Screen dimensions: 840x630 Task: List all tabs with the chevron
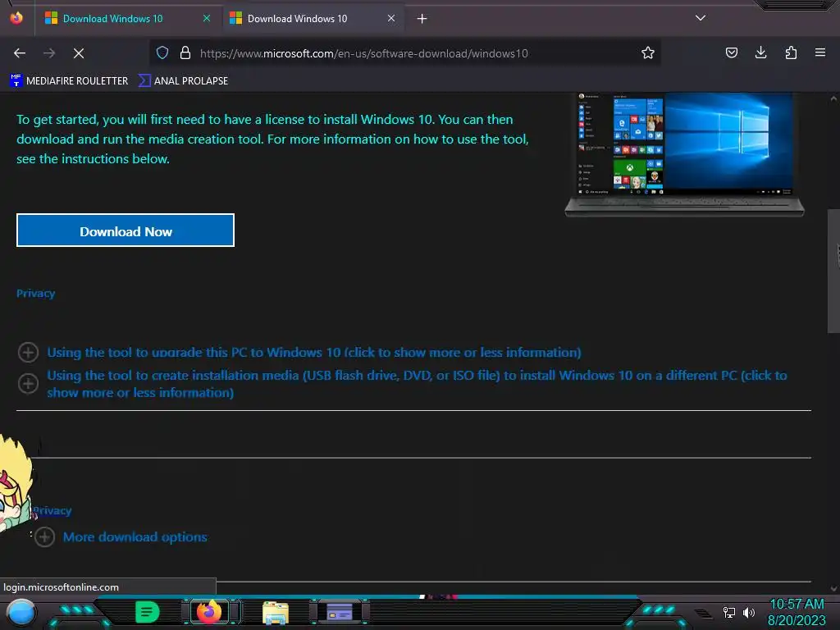(701, 18)
